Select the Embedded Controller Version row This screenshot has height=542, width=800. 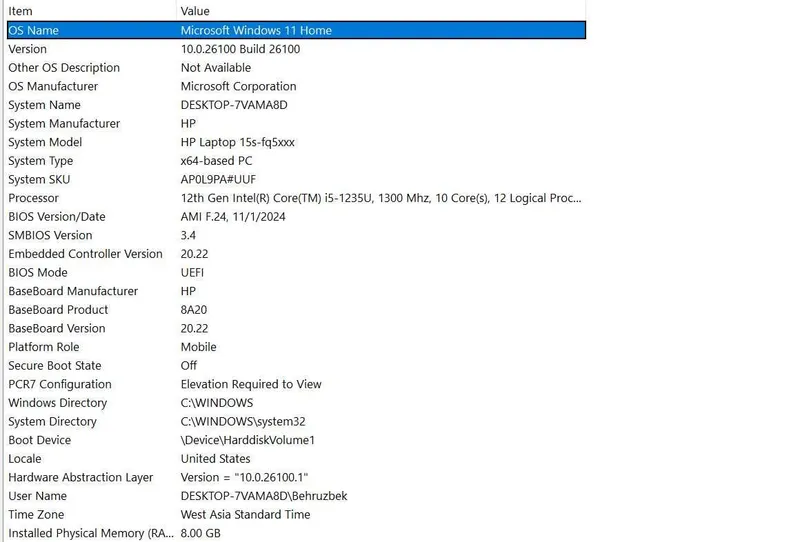[x=296, y=254]
